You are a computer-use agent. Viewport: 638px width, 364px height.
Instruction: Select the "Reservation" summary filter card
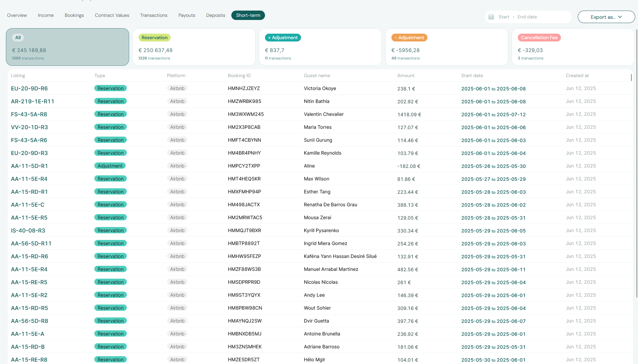pos(194,47)
